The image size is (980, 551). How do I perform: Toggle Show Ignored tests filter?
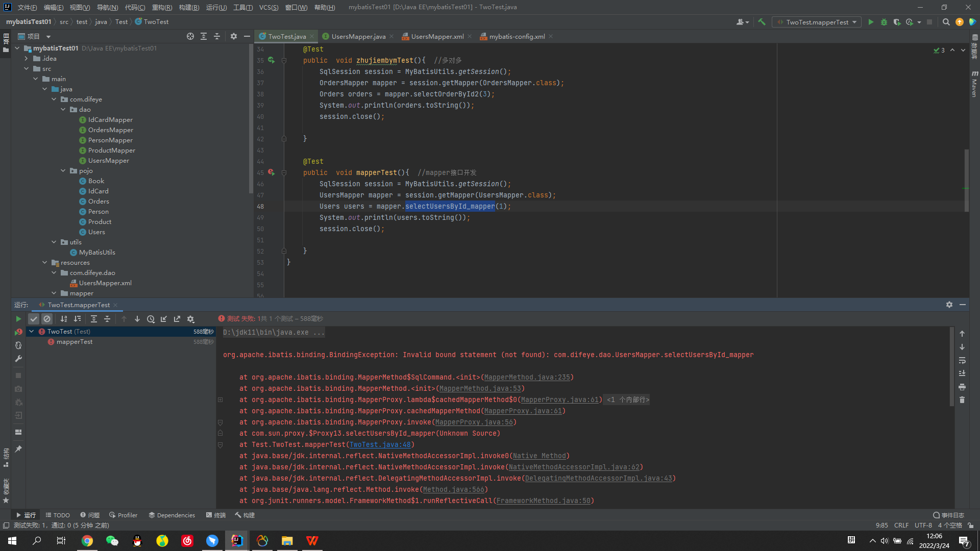[x=47, y=318]
